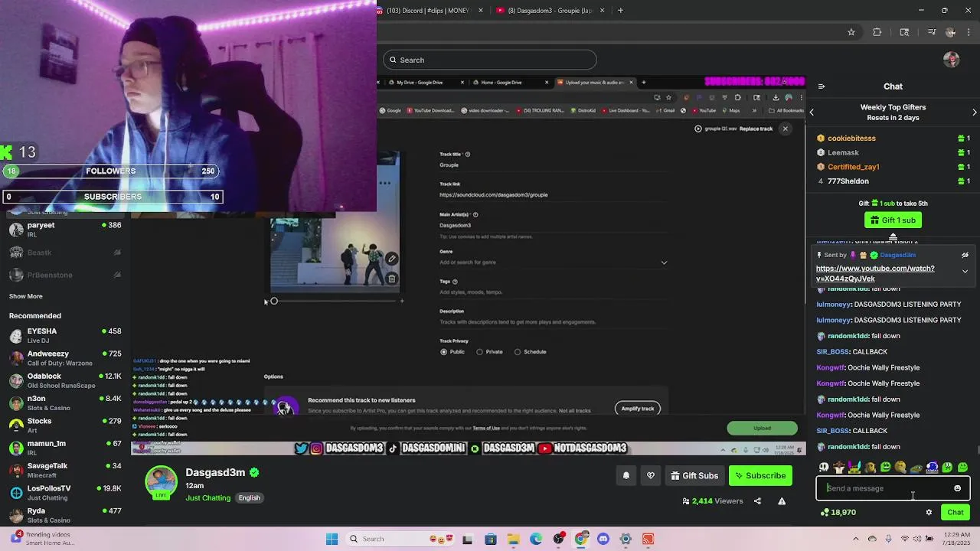Screen dimensions: 980x551
Task: Open Chrome media control icon
Action: point(931,32)
